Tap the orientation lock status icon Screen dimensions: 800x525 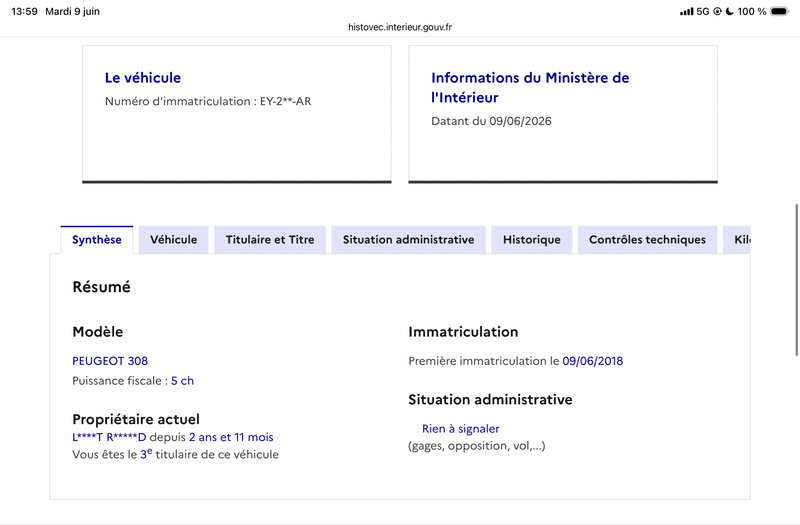(x=717, y=11)
